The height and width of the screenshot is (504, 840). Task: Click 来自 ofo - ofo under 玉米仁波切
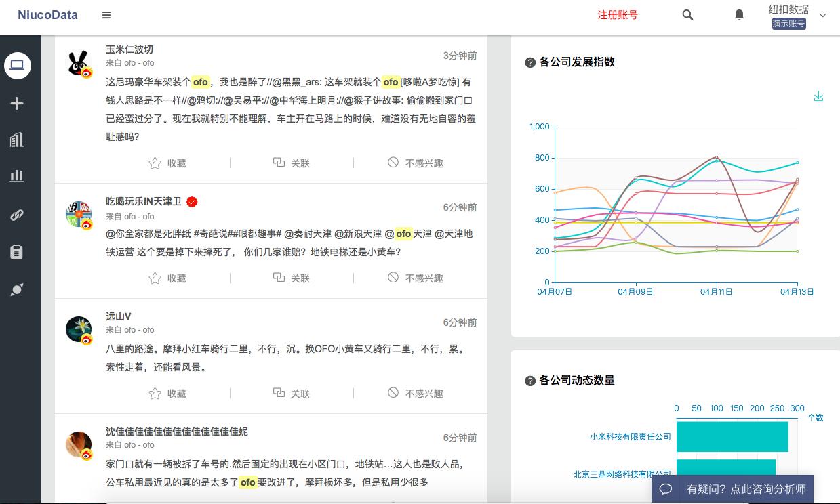pos(130,63)
